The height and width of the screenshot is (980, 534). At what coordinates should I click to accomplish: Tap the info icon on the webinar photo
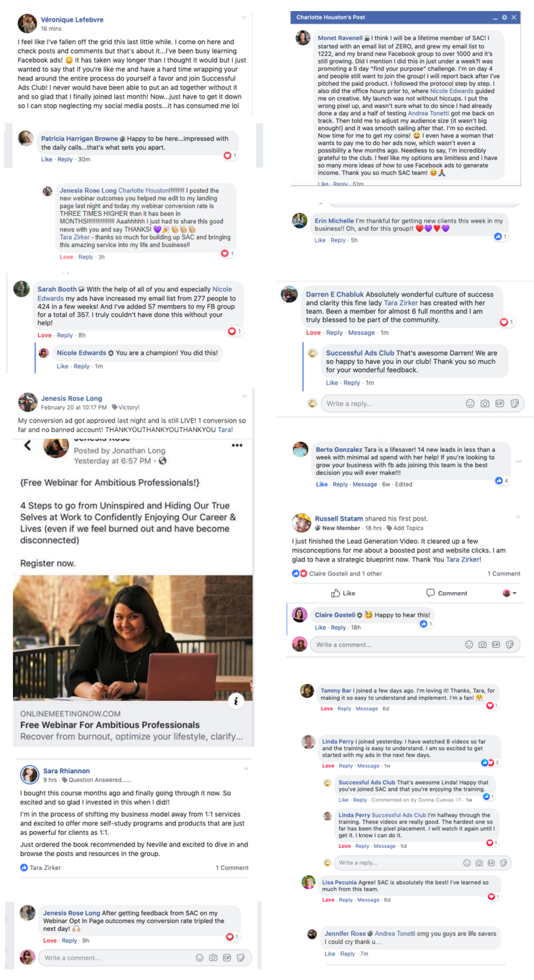pos(235,700)
